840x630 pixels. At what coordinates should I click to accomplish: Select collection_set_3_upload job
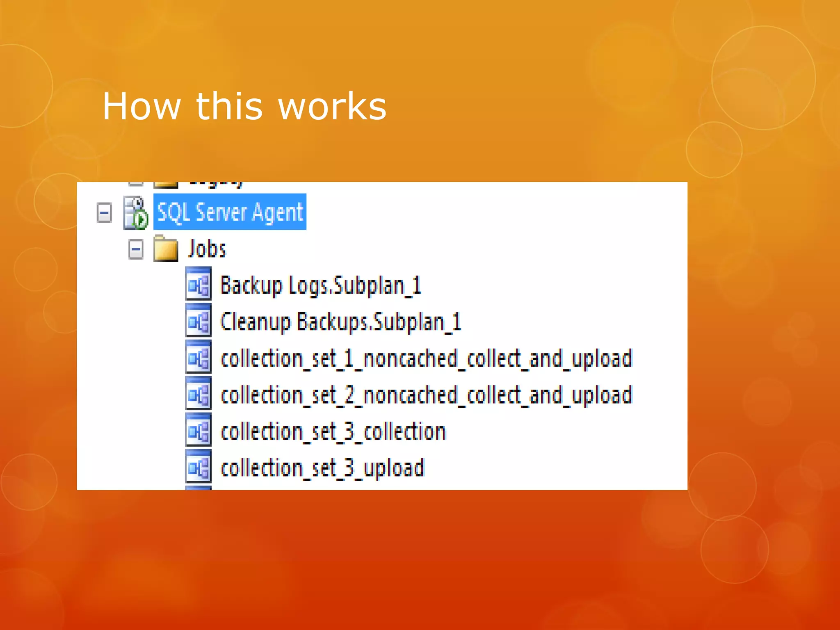(322, 468)
